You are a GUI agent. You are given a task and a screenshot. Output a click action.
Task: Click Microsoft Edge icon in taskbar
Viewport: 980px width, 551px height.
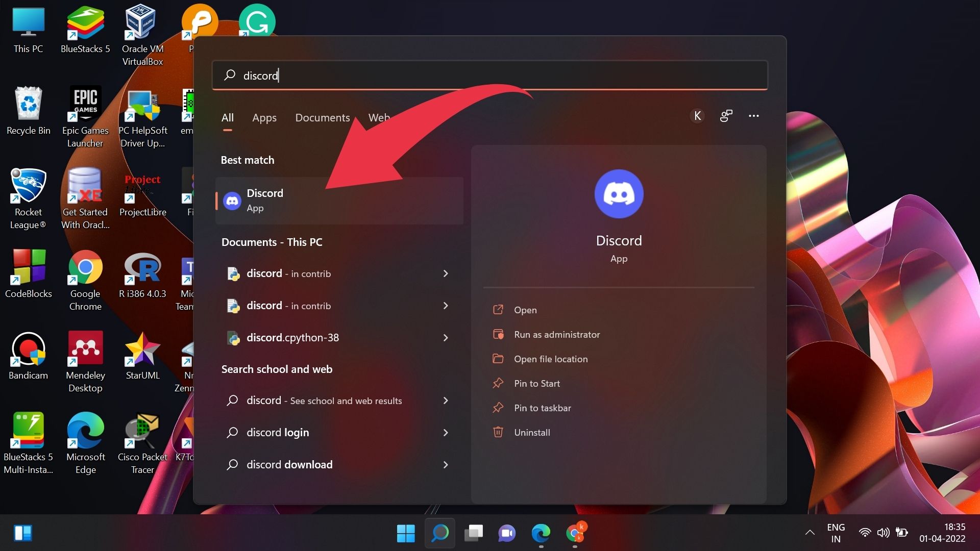pyautogui.click(x=542, y=534)
